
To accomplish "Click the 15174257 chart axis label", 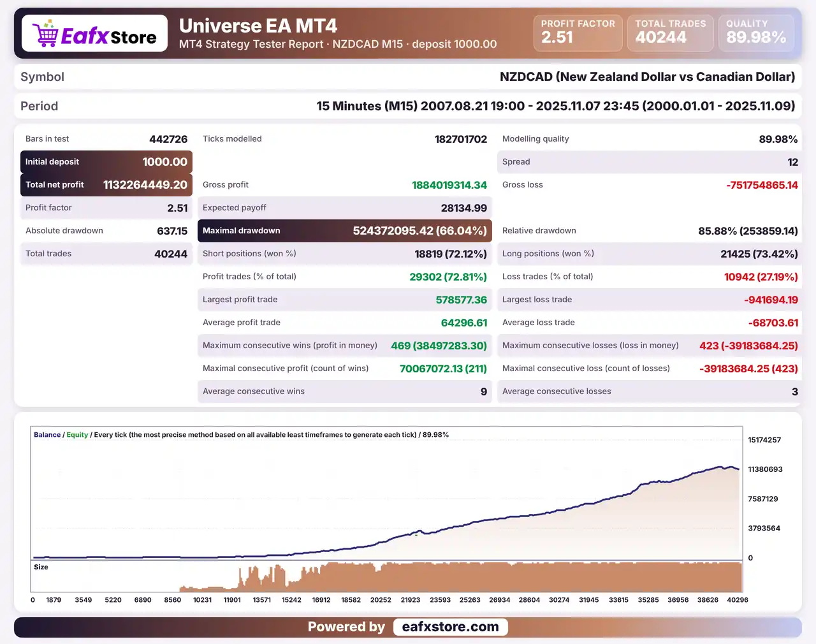I will (x=764, y=440).
